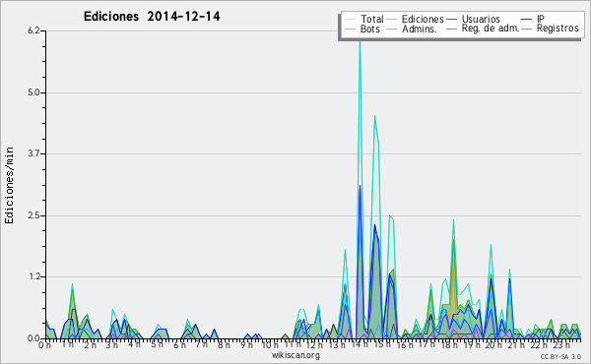Image resolution: width=591 pixels, height=364 pixels.
Task: Click the tallest Total peak at 14 h
Action: 360,41
